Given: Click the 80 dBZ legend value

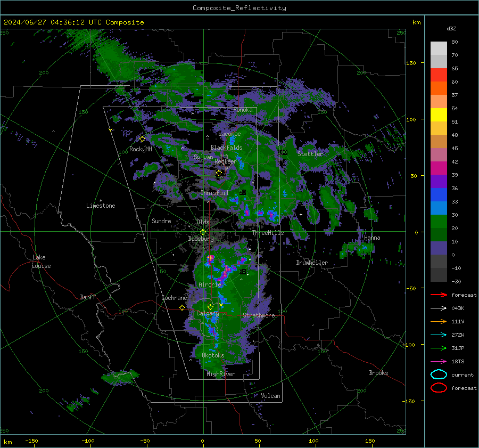Looking at the screenshot, I should tap(455, 42).
